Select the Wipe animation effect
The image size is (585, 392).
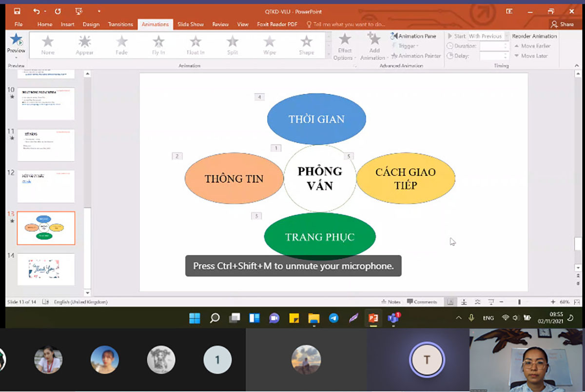pyautogui.click(x=270, y=45)
